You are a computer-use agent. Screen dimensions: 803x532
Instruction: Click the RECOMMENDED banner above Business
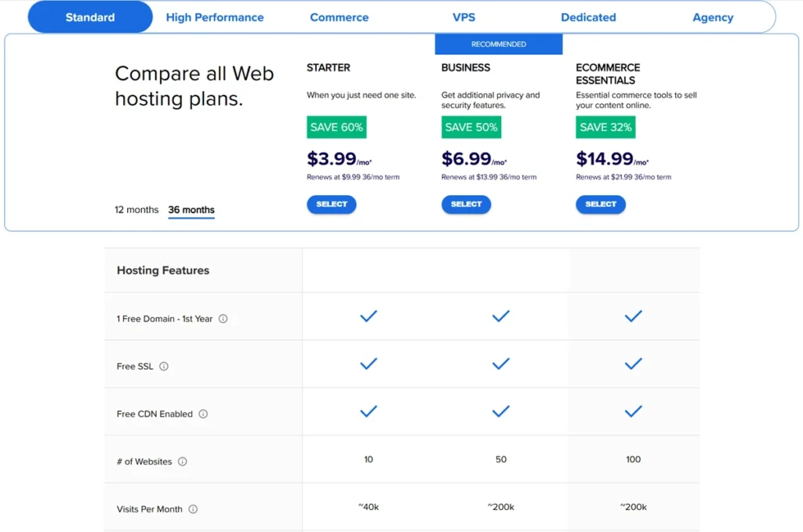(498, 44)
